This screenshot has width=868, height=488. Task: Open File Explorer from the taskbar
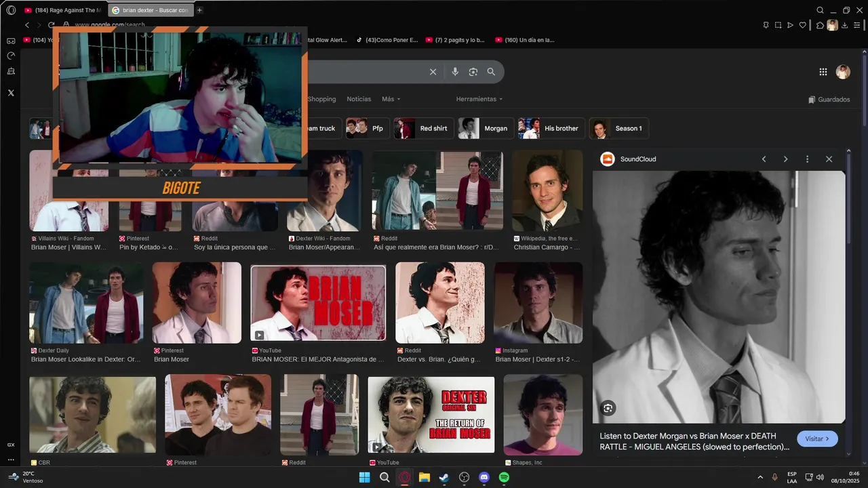coord(425,477)
